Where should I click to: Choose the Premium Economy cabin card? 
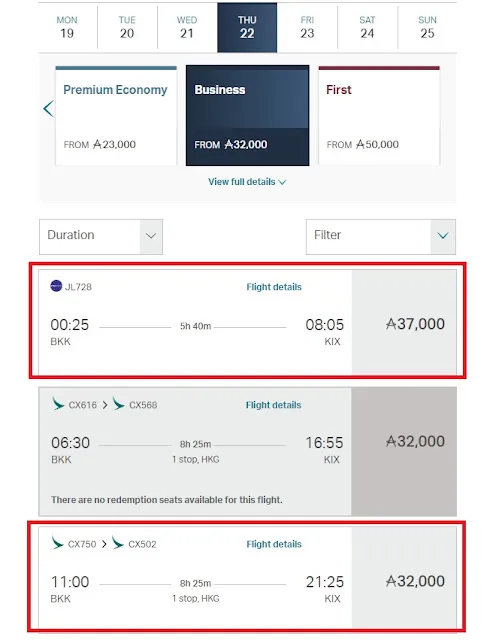pos(116,116)
